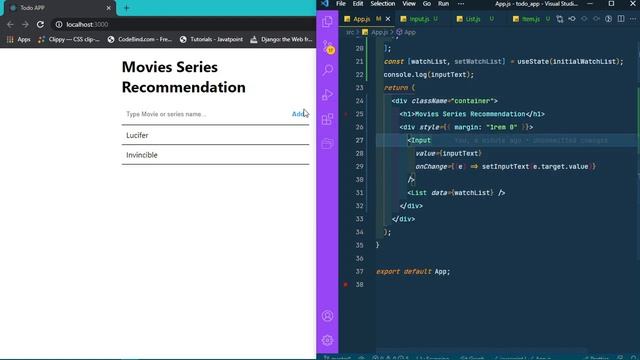Open the Explorer view in VS Code
This screenshot has width=640, height=360.
(x=327, y=22)
